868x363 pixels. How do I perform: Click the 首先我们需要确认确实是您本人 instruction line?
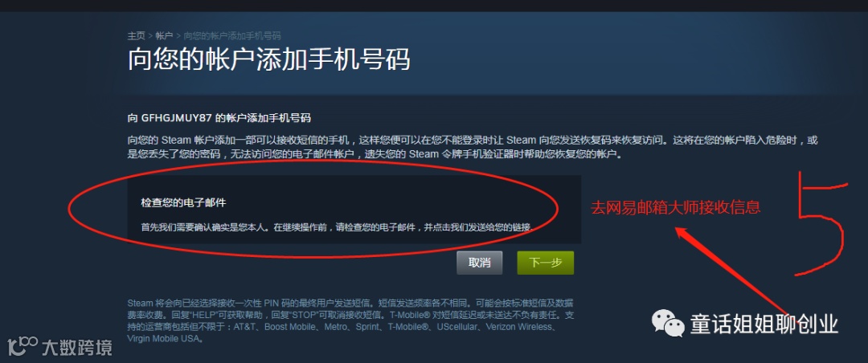click(x=337, y=227)
